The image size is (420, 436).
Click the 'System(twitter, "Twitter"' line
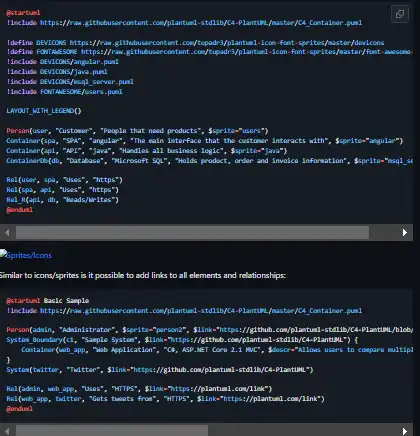[160, 370]
